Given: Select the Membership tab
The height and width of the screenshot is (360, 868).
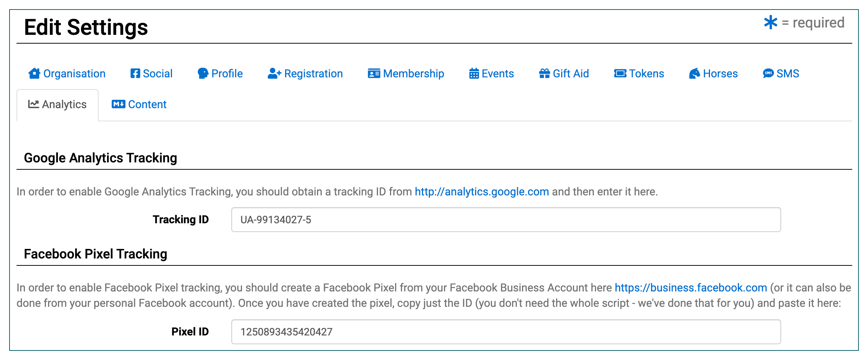Looking at the screenshot, I should click(x=406, y=74).
